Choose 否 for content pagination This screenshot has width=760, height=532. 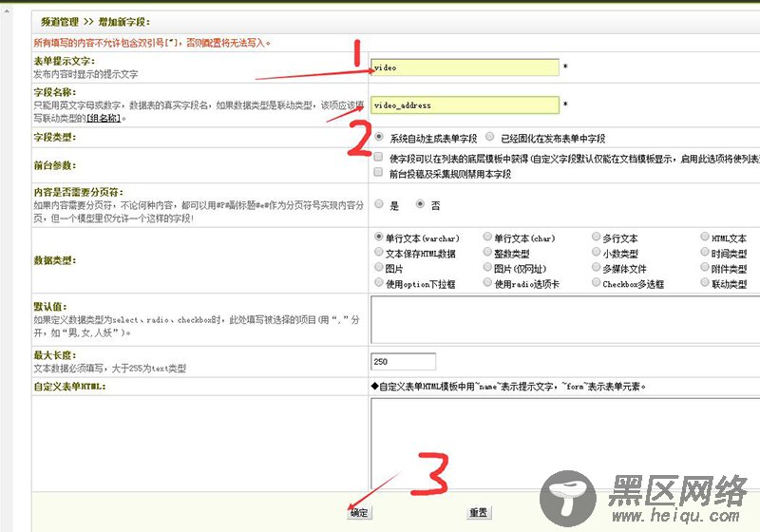coord(420,204)
